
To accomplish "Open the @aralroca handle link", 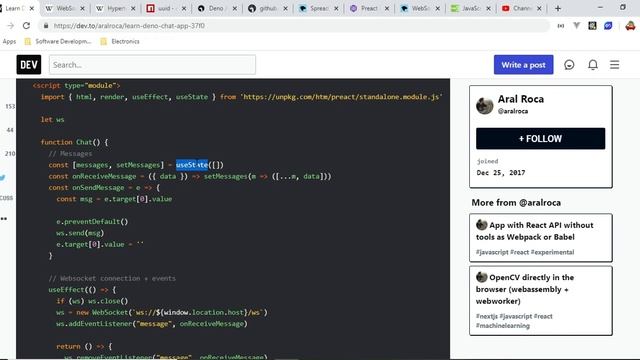I will pyautogui.click(x=513, y=111).
